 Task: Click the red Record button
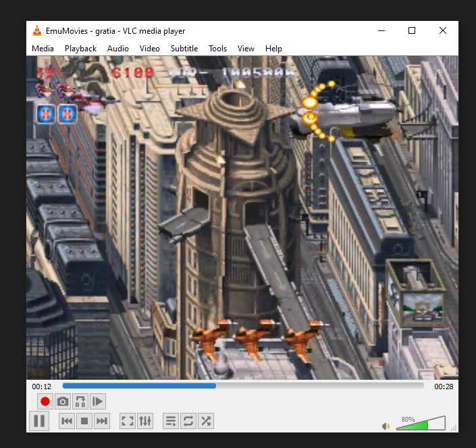point(45,401)
